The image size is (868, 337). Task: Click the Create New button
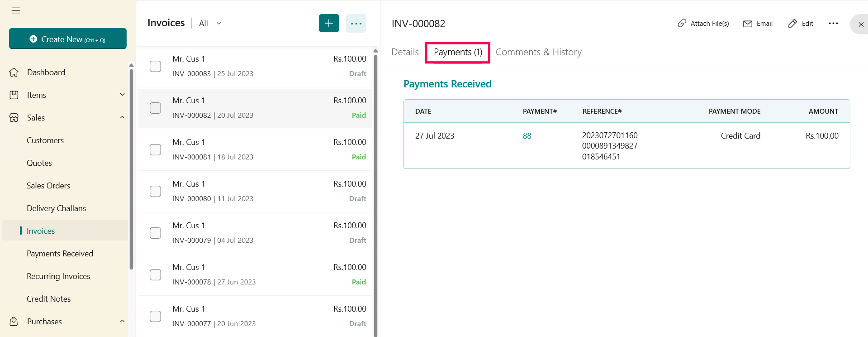[x=68, y=39]
